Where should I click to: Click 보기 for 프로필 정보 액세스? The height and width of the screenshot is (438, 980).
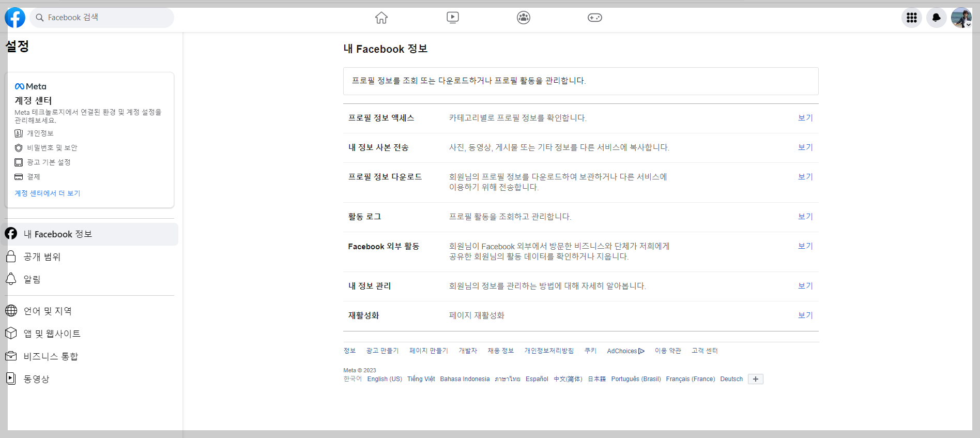point(805,118)
